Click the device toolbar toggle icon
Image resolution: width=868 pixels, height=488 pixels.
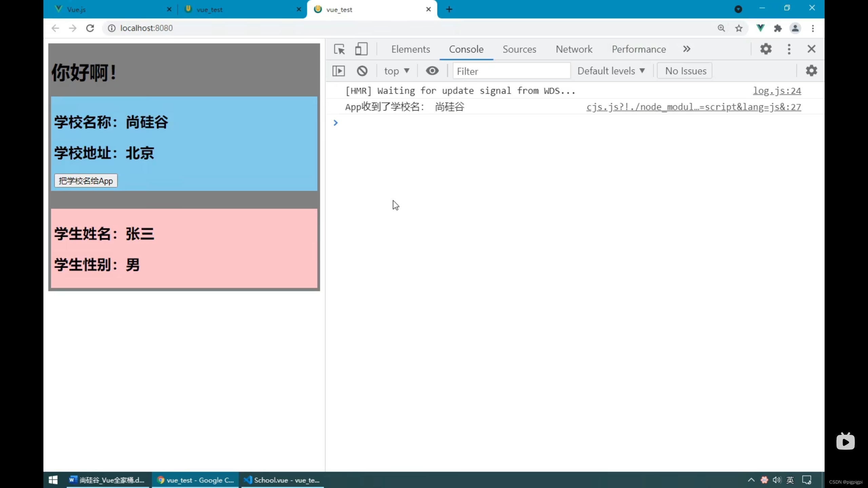(361, 49)
